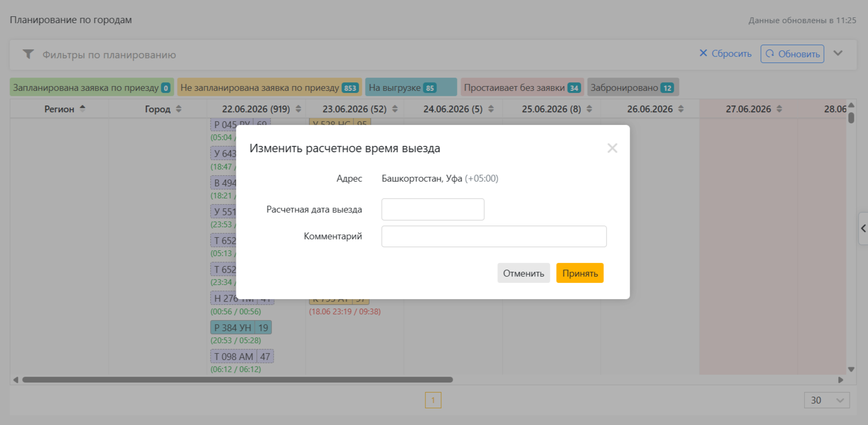Click the Отменить button
868x425 pixels.
pos(524,273)
